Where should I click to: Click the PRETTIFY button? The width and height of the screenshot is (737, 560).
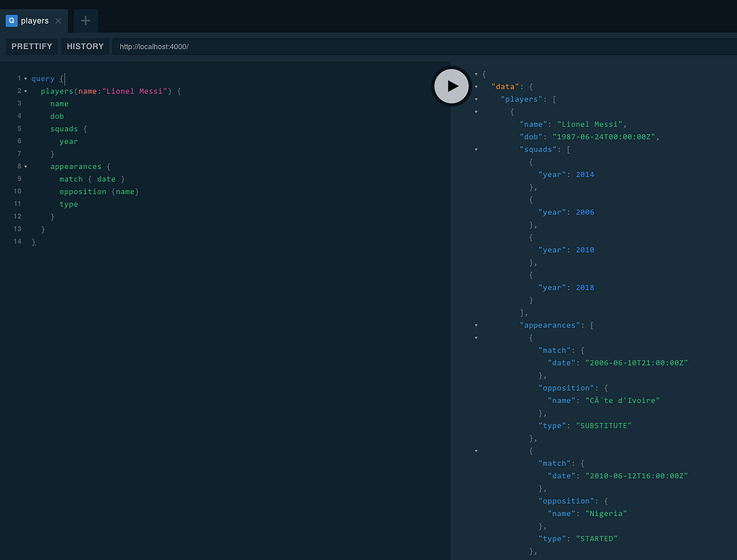click(x=32, y=47)
